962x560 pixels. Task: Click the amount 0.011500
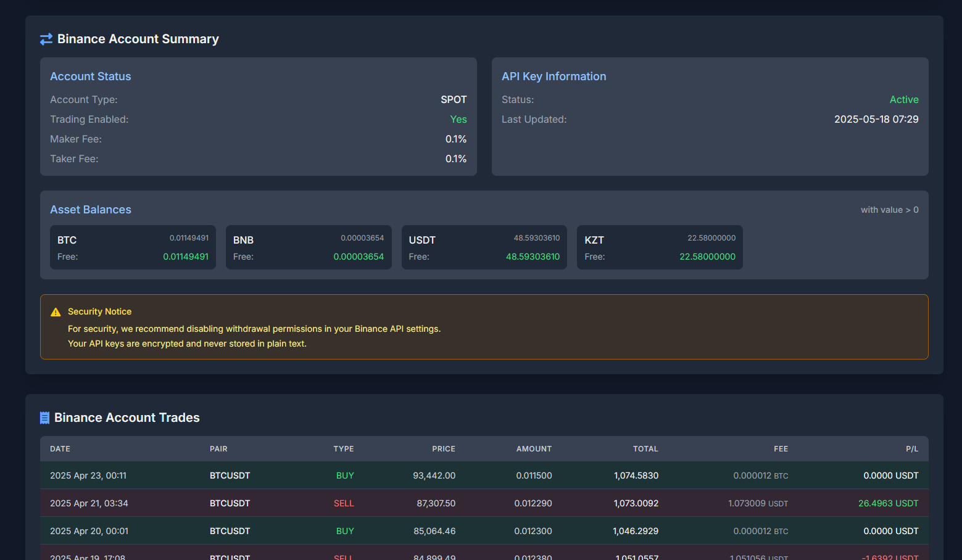point(534,476)
